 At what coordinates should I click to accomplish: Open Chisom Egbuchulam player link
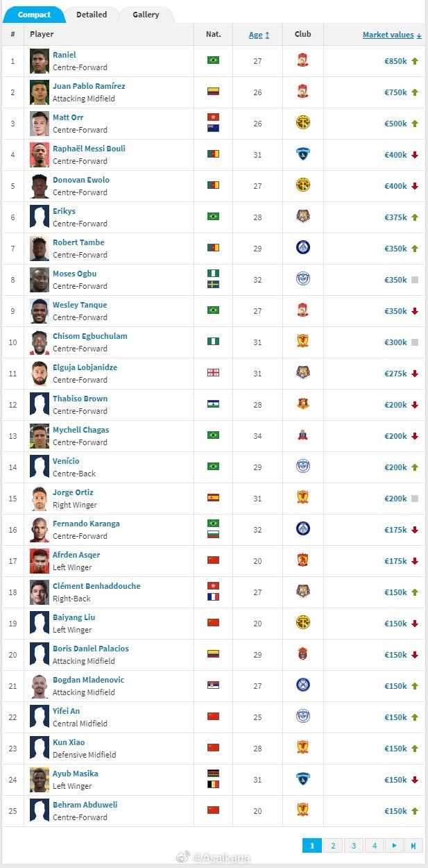(90, 336)
